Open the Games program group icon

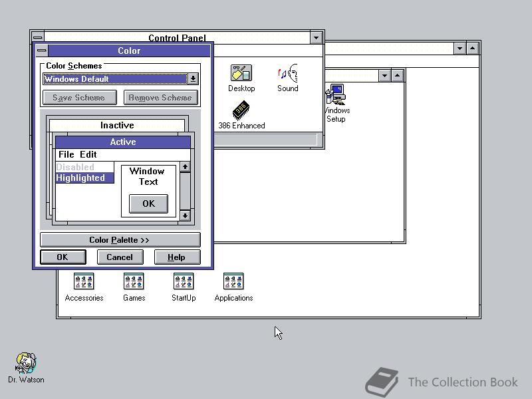[134, 287]
